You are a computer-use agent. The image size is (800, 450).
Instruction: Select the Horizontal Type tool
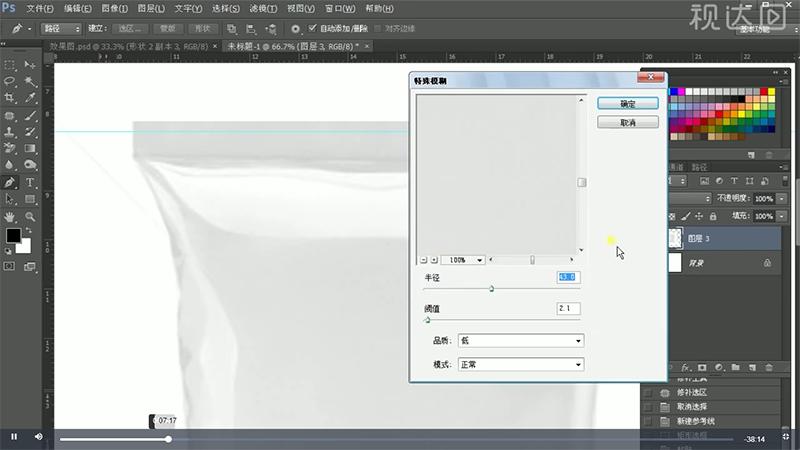30,183
